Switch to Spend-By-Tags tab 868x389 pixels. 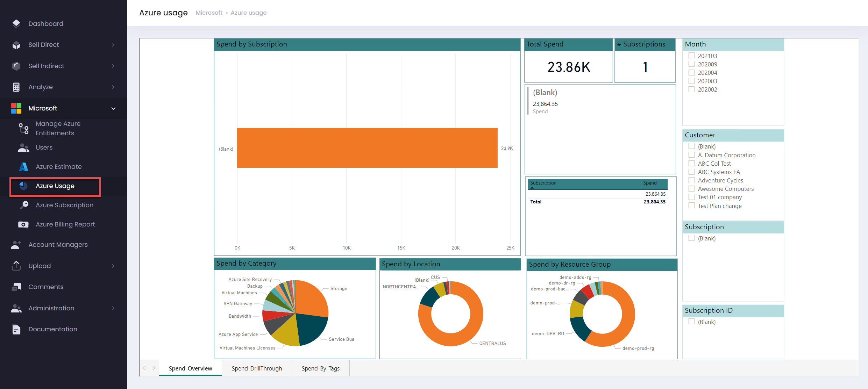coord(320,368)
